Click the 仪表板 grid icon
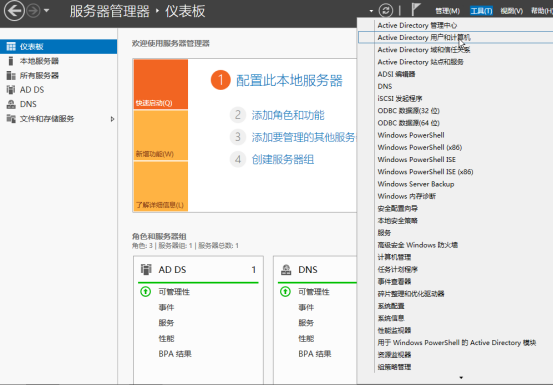This screenshot has height=386, width=554. click(x=11, y=47)
